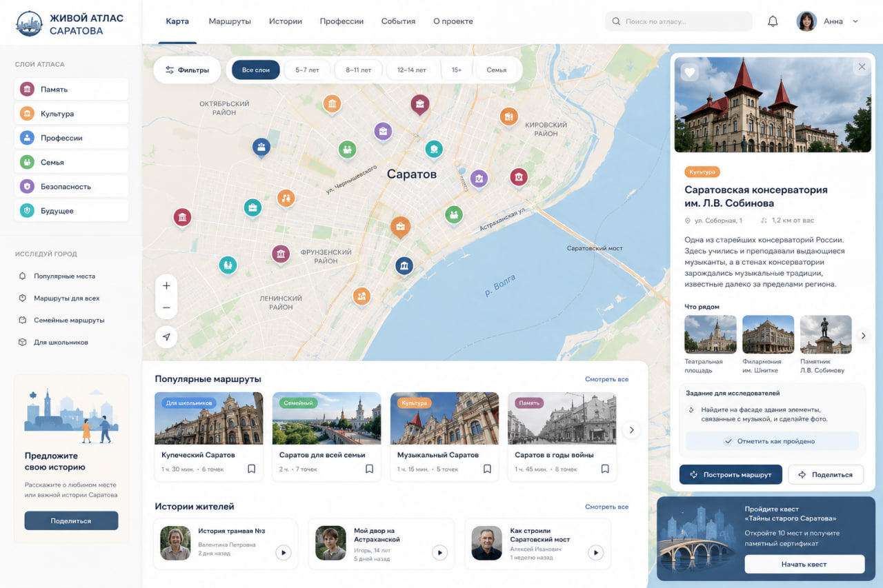Screen dimensions: 883x588
Task: Zoom in the map with plus button
Action: pyautogui.click(x=166, y=285)
